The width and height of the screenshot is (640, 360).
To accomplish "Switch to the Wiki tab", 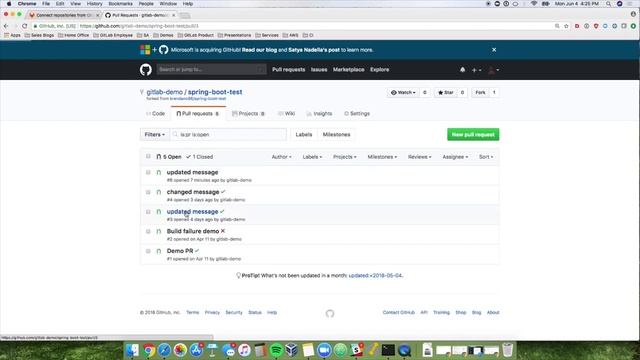I will (x=286, y=113).
